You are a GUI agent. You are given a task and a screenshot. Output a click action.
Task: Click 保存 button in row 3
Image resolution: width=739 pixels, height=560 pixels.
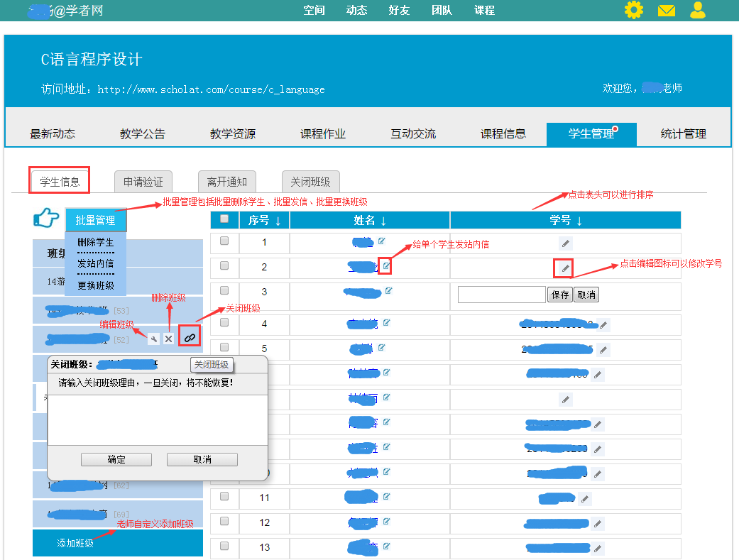point(559,295)
